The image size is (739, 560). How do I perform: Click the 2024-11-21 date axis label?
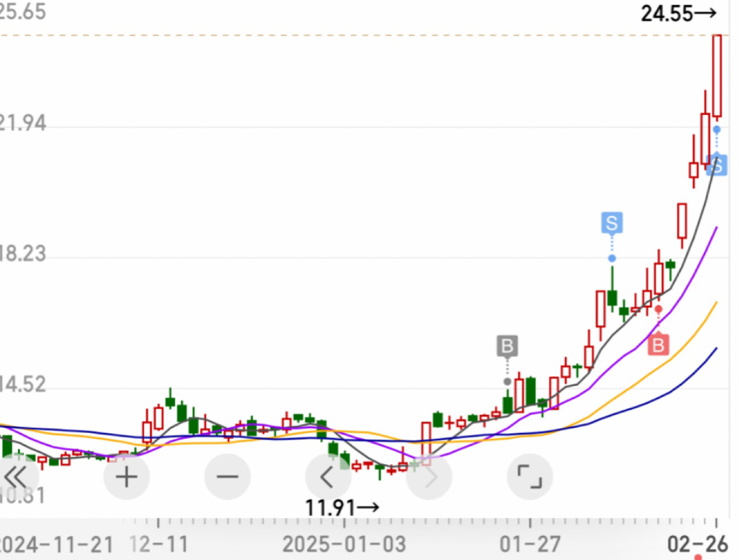pyautogui.click(x=56, y=544)
